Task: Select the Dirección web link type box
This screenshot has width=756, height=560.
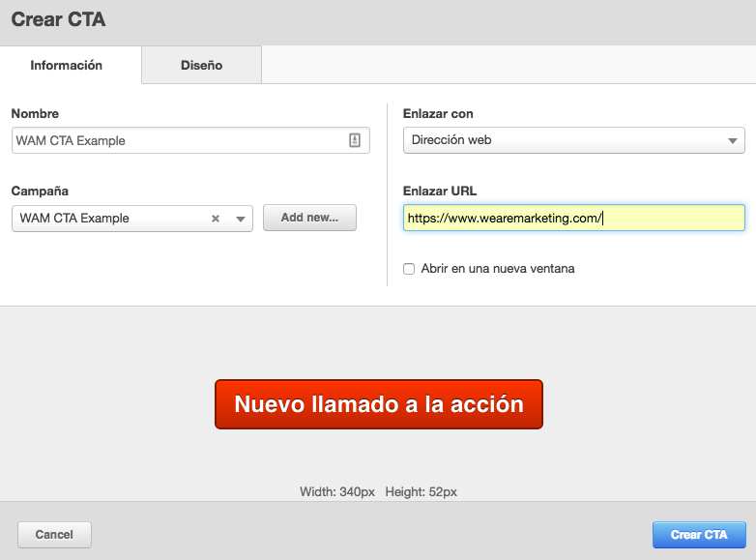Action: (x=561, y=140)
